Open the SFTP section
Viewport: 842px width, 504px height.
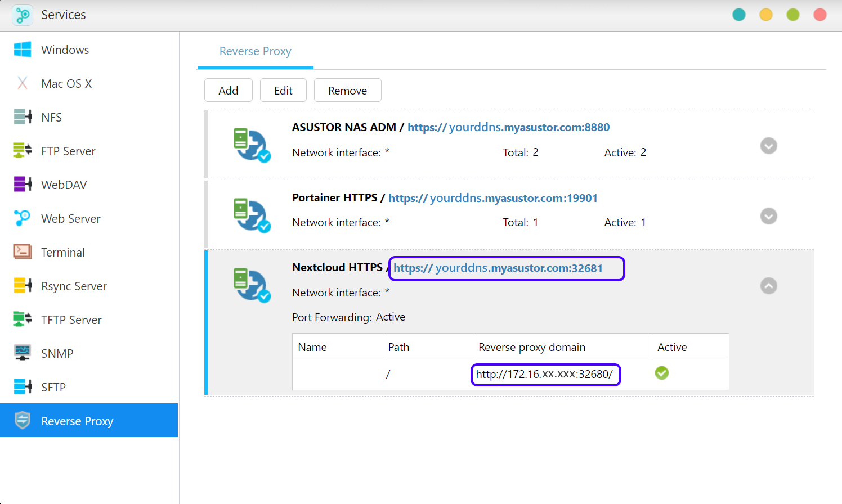point(89,387)
